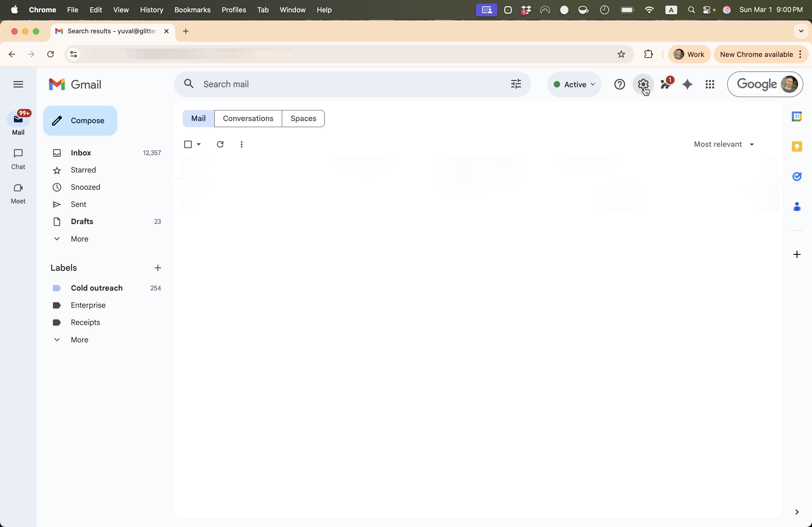Screen dimensions: 812x527
Task: Open the Cold outreach label
Action: click(97, 288)
